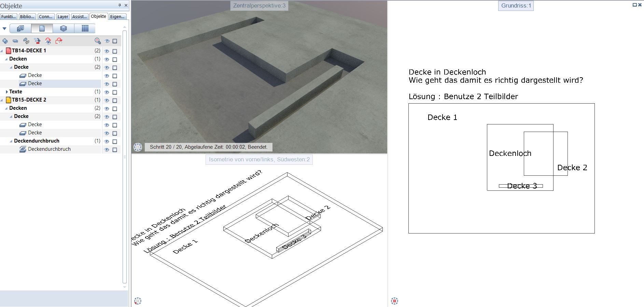Expand the Texte tree node
The image size is (644, 307).
click(6, 92)
